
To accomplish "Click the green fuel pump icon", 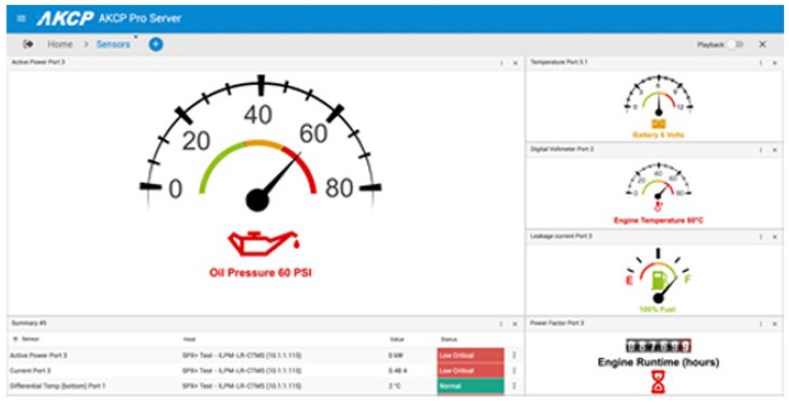I will 658,280.
